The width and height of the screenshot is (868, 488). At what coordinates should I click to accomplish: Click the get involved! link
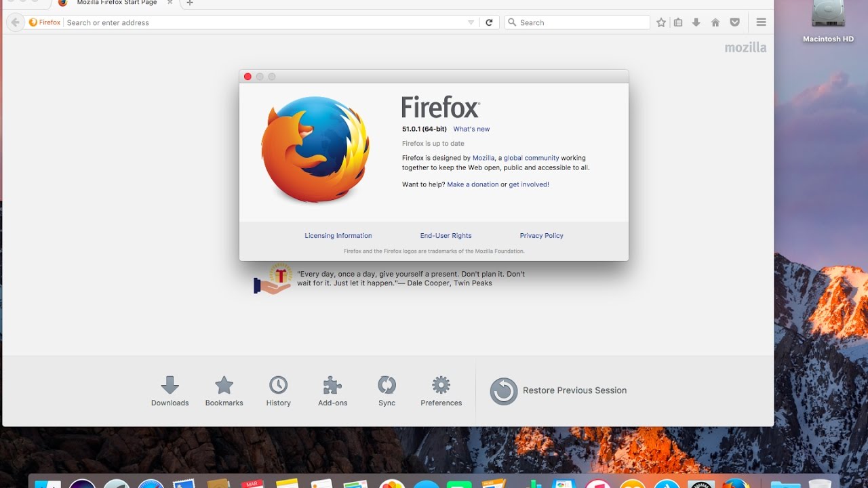[x=529, y=184]
